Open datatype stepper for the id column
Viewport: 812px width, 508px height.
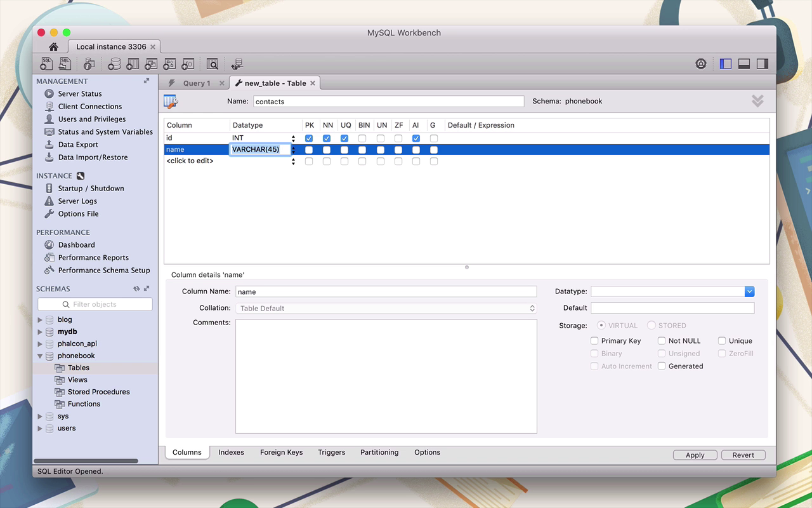[x=293, y=138]
